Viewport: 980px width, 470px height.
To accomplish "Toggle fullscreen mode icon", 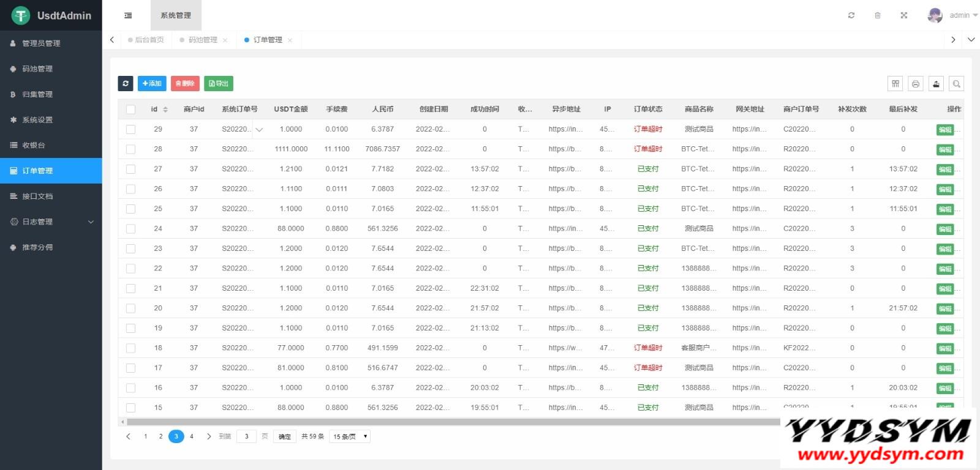I will pyautogui.click(x=903, y=15).
